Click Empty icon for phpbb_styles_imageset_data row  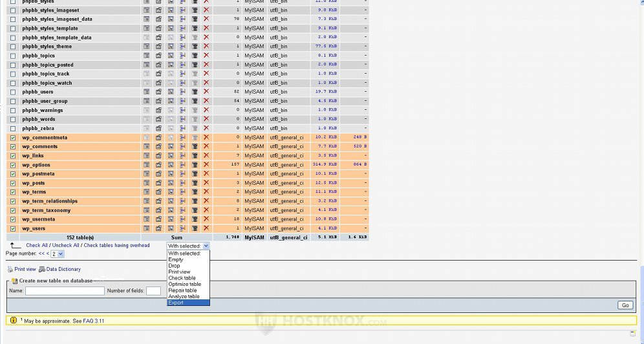195,19
